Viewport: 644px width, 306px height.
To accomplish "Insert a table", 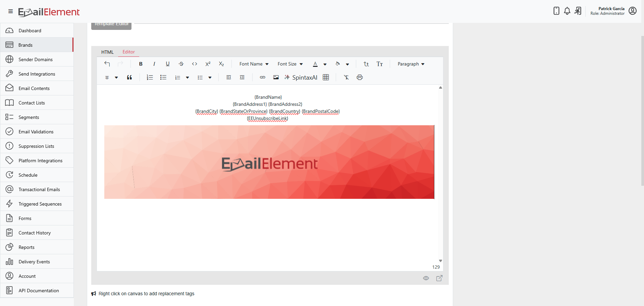I will [x=326, y=78].
